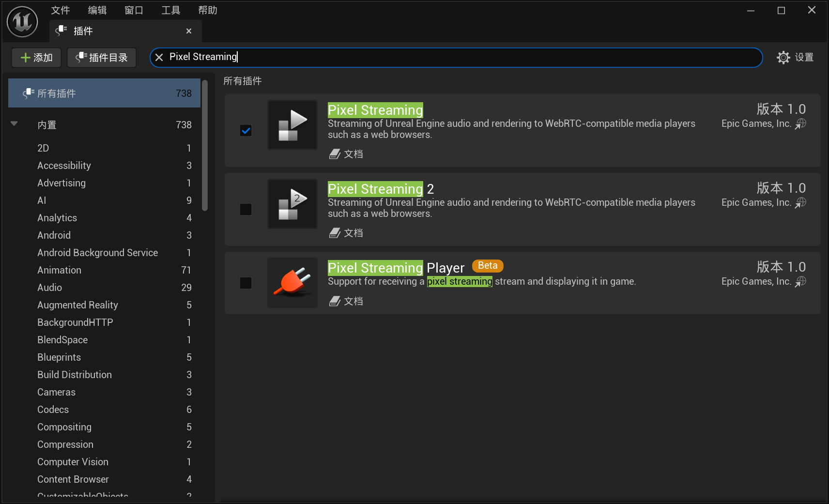This screenshot has width=829, height=504.
Task: Enable the Pixel Streaming Player plugin checkbox
Action: (246, 283)
